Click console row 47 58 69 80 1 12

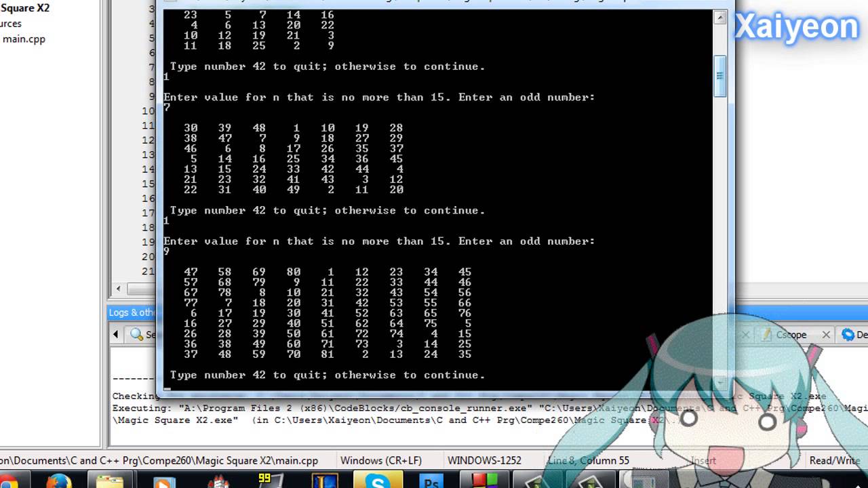[x=328, y=272]
